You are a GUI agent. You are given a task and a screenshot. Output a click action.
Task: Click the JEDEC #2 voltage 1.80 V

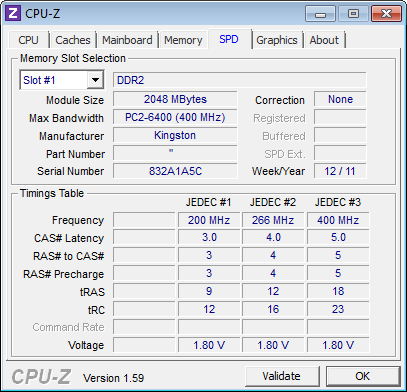273,345
